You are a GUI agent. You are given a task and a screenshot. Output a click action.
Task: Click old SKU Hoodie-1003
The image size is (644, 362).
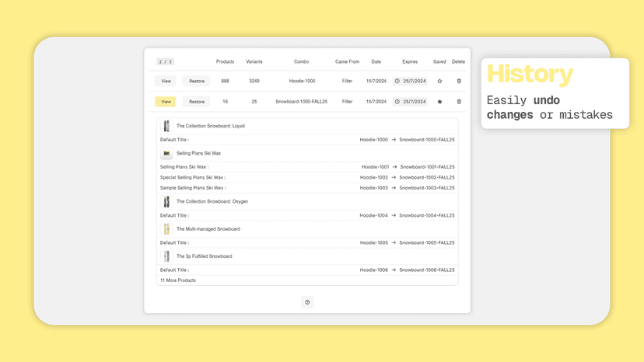click(x=374, y=188)
